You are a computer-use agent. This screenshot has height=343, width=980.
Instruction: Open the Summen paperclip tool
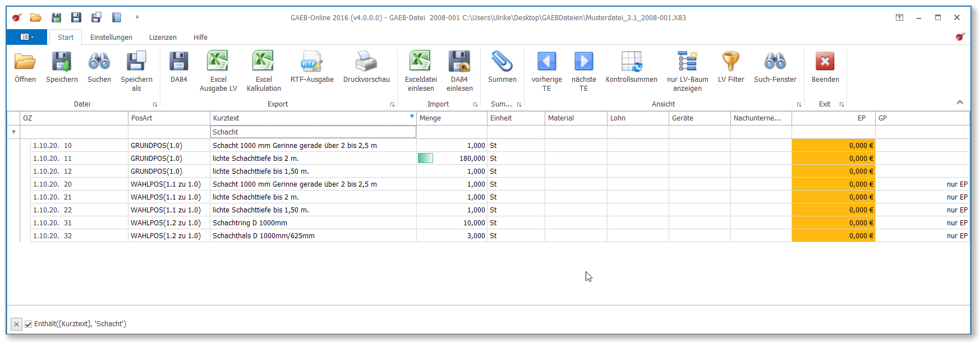pyautogui.click(x=502, y=62)
